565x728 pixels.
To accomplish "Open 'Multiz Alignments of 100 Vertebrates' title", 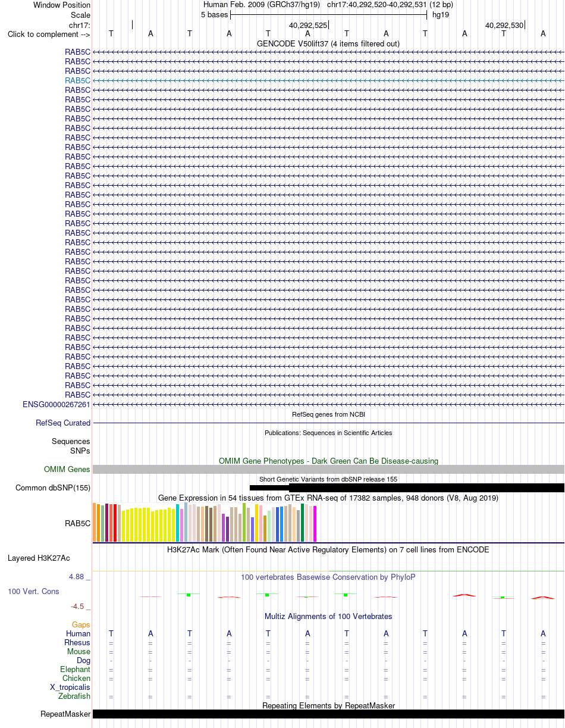I will [x=328, y=616].
